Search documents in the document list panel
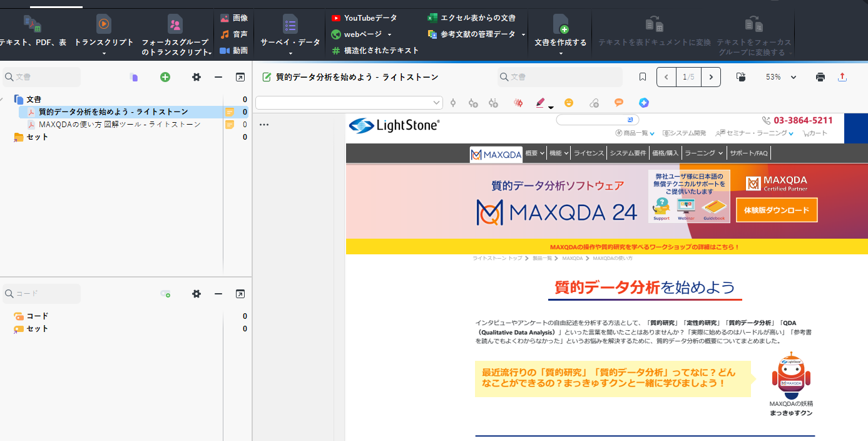Viewport: 868px width, 441px height. click(x=42, y=77)
